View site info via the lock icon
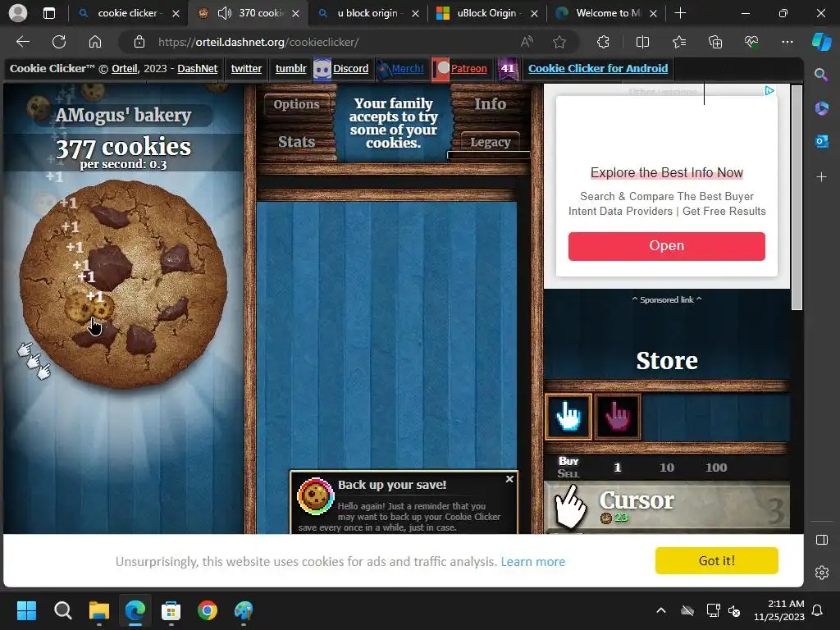840x630 pixels. [x=139, y=42]
